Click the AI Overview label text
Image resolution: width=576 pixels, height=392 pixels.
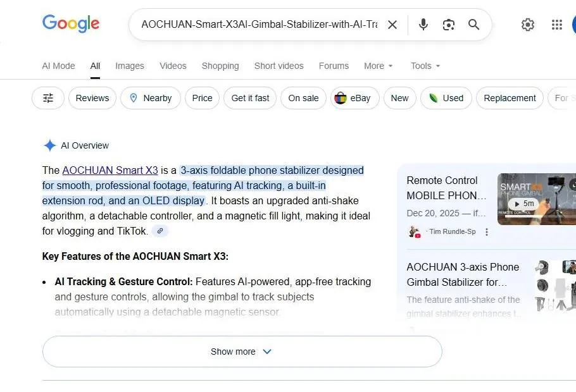(85, 145)
